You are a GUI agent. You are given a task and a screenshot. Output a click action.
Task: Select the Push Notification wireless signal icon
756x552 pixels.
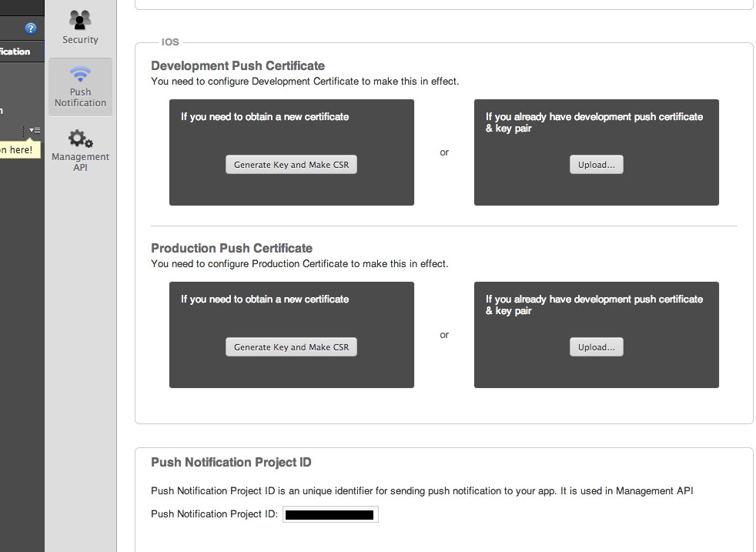point(80,75)
